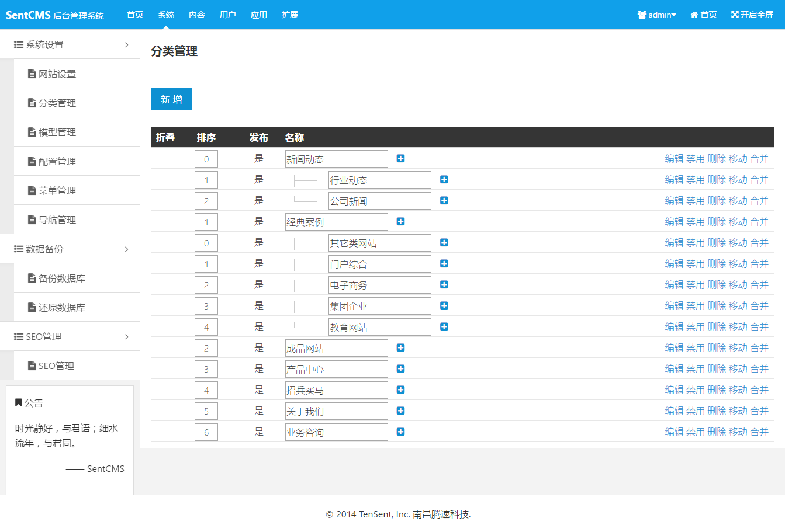
Task: Click home icon in top right header
Action: click(x=694, y=15)
